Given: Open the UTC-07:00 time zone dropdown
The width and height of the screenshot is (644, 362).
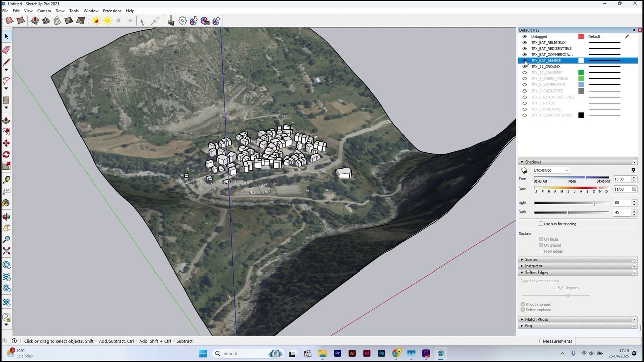Looking at the screenshot, I should 551,171.
